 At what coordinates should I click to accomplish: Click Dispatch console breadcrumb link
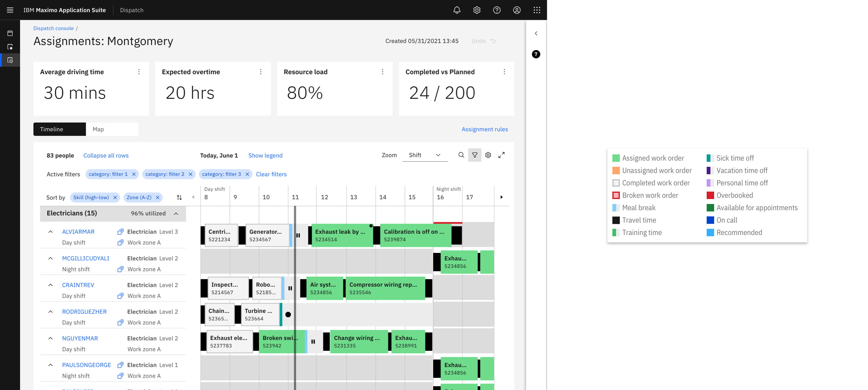(53, 28)
